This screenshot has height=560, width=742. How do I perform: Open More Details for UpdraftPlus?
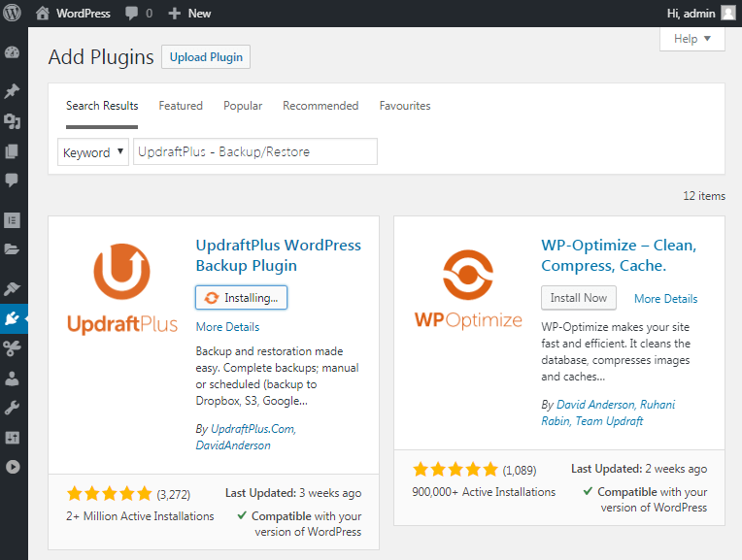point(227,327)
